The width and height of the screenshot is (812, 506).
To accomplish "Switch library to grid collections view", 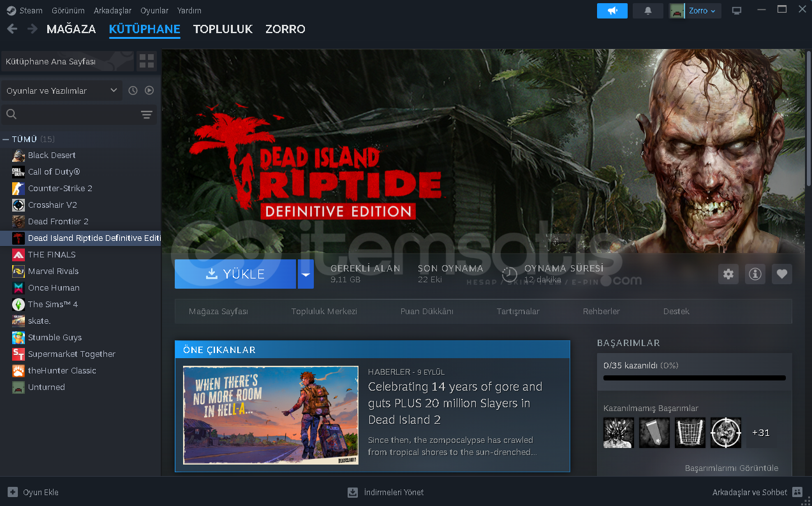I will [147, 61].
